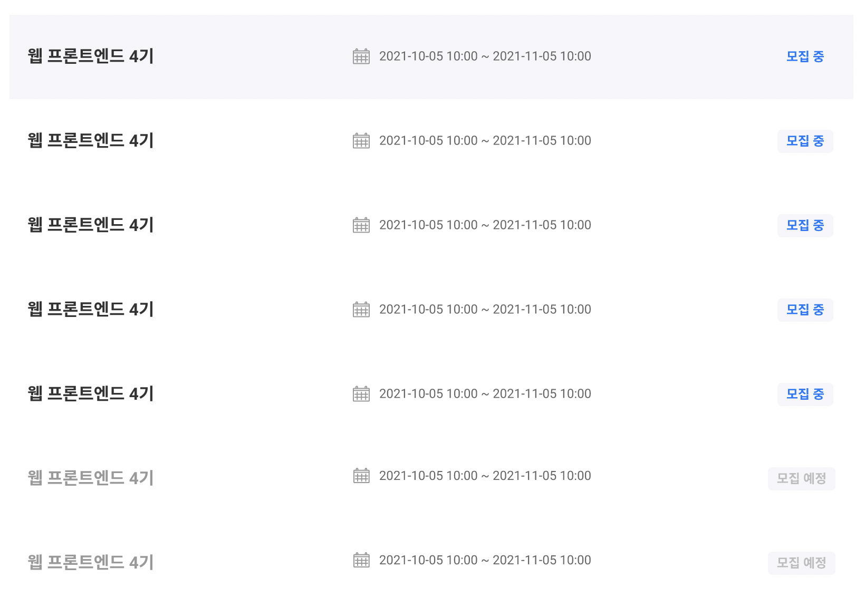Click the calendar icon on the second course row
865x616 pixels.
pyautogui.click(x=361, y=141)
